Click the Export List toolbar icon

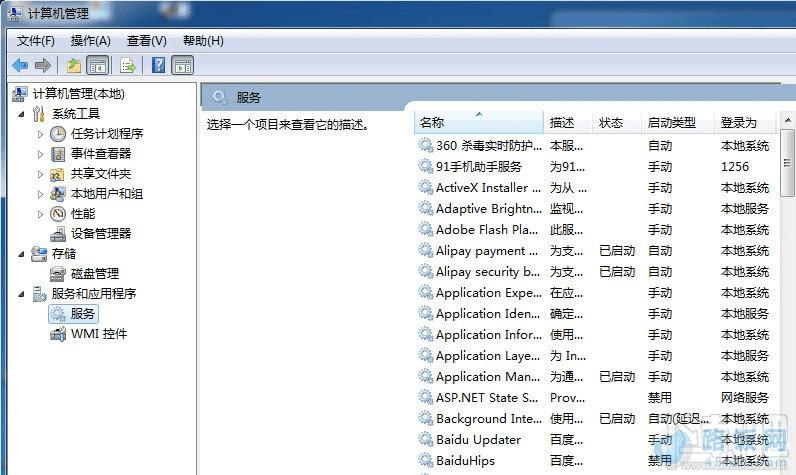click(x=128, y=65)
